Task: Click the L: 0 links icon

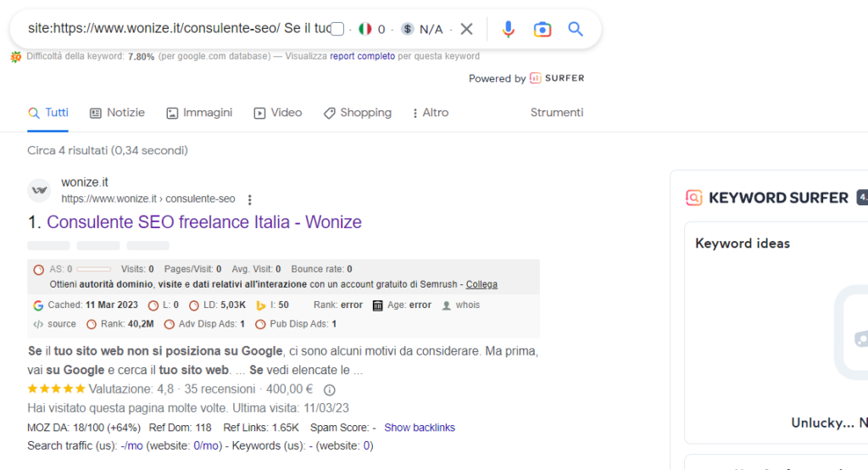Action: point(153,305)
